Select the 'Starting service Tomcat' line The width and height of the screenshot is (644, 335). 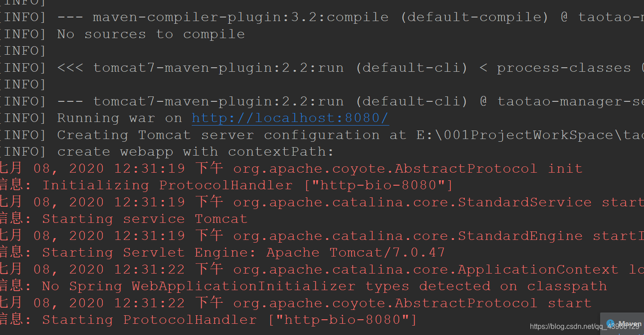click(x=124, y=219)
